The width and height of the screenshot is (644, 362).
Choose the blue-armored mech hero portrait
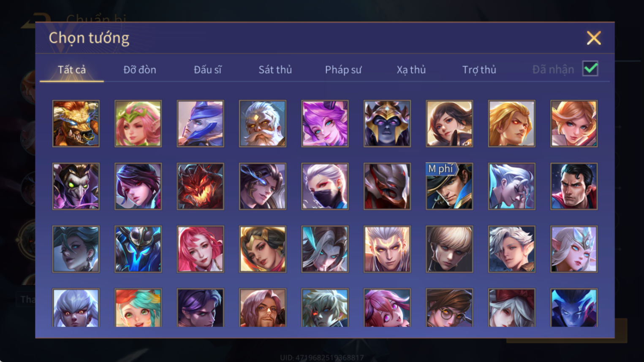point(138,249)
